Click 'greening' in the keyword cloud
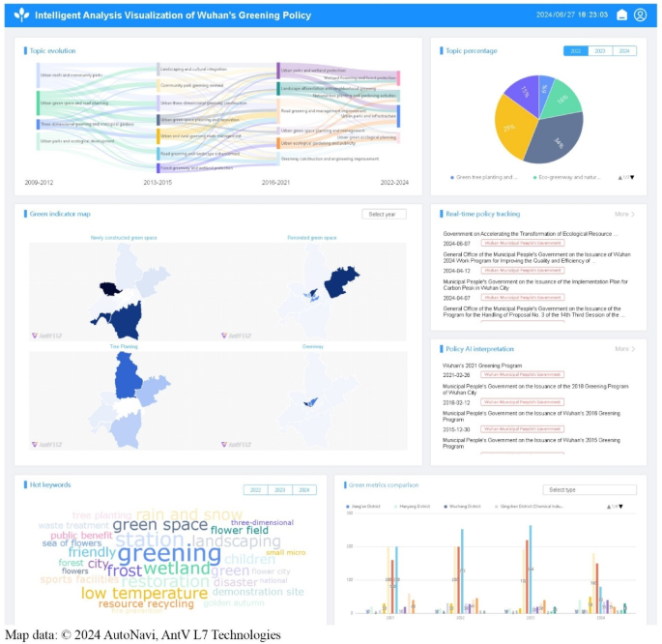662x644 pixels. click(169, 554)
